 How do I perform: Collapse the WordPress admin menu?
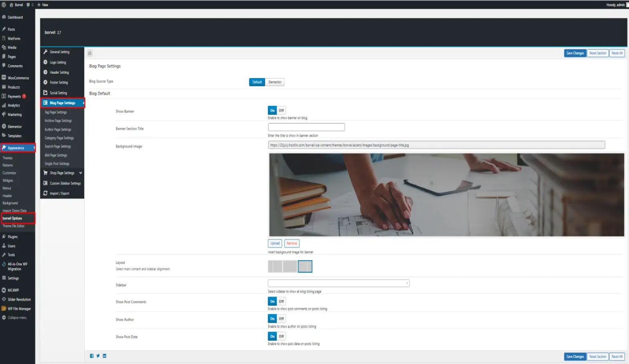tap(17, 318)
